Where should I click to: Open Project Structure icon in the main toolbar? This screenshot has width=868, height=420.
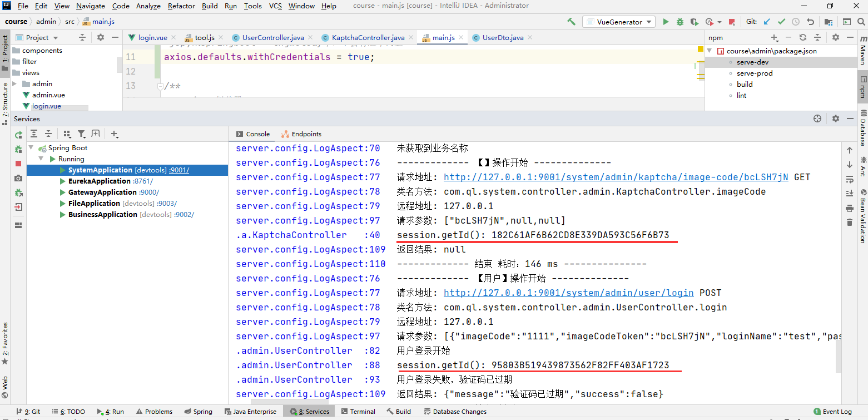pyautogui.click(x=829, y=22)
